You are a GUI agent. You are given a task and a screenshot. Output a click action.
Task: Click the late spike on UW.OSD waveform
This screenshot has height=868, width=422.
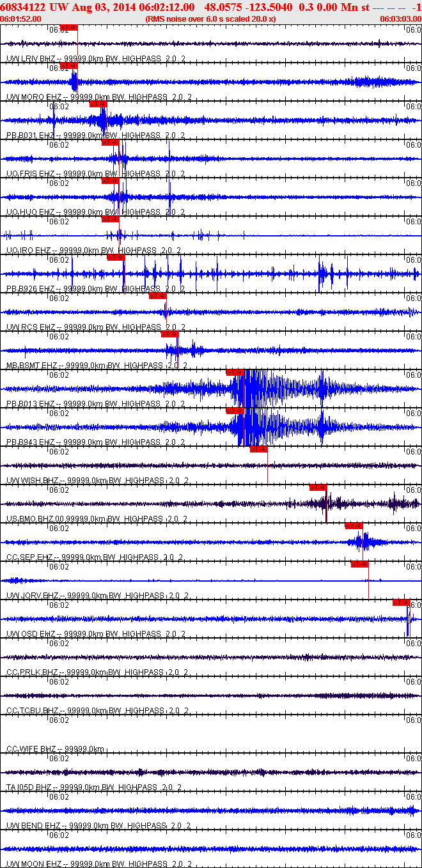[408, 619]
